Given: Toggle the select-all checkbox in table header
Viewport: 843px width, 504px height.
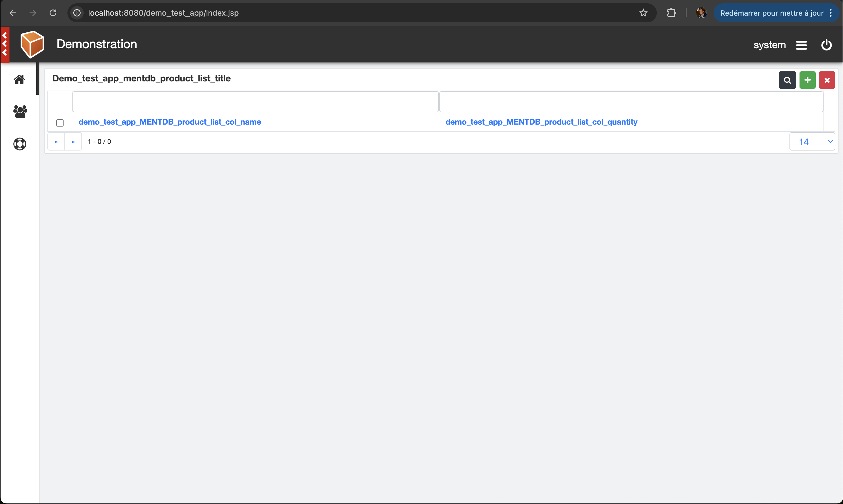Looking at the screenshot, I should click(x=60, y=123).
